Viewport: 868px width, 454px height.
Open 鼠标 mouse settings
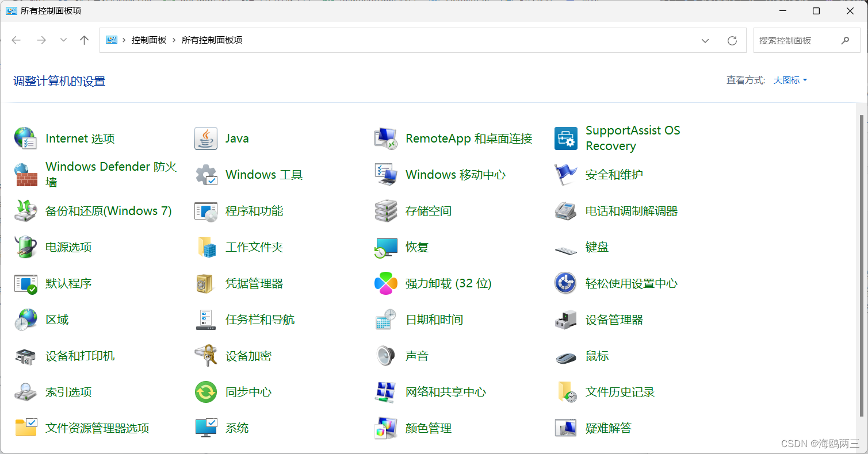coord(597,355)
